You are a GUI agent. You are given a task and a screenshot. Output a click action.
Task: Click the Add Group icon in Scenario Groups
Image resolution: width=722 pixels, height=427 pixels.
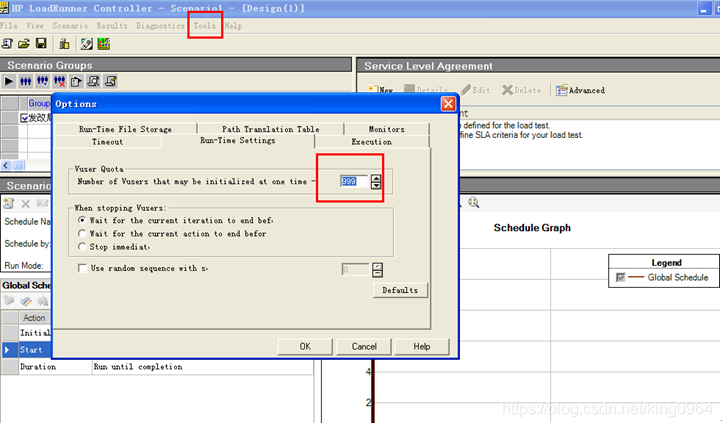pyautogui.click(x=42, y=82)
